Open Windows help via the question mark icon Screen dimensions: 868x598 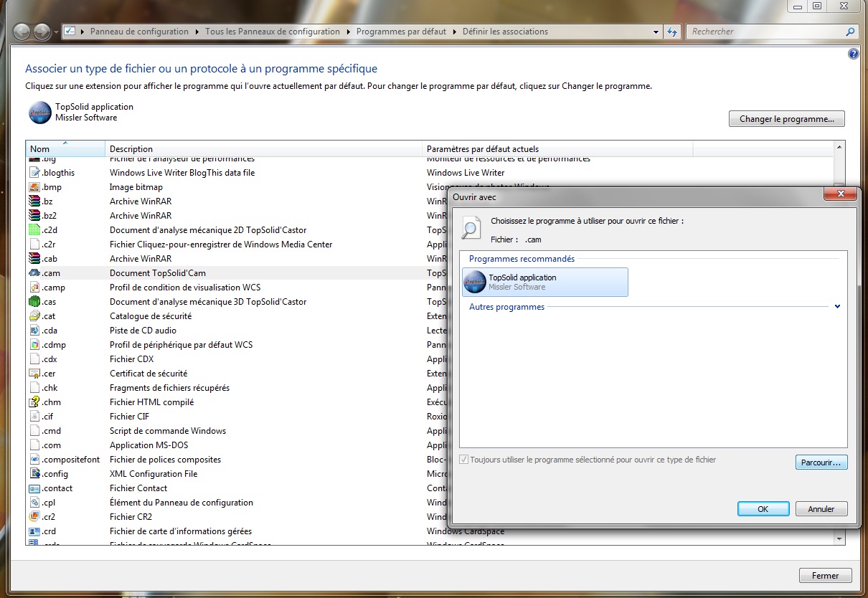coord(853,54)
